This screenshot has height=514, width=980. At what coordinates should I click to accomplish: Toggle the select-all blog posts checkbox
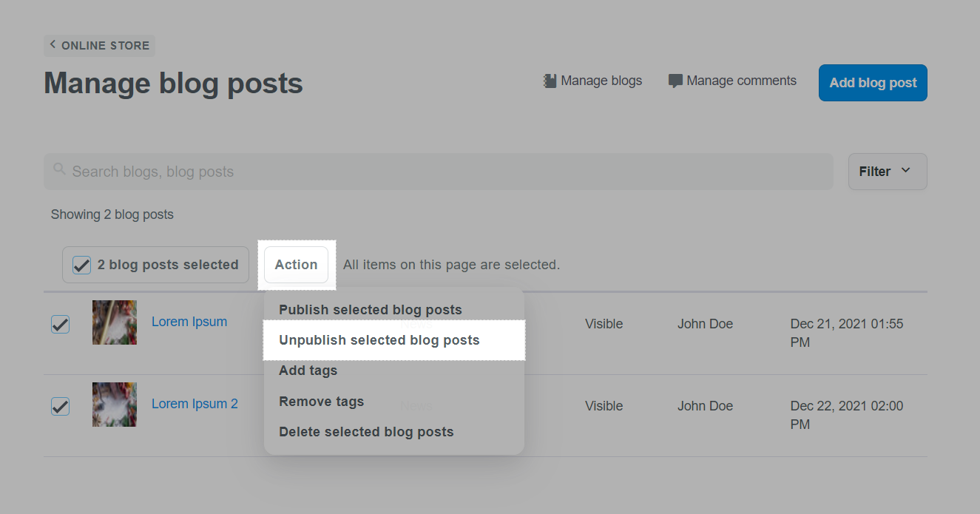point(81,265)
